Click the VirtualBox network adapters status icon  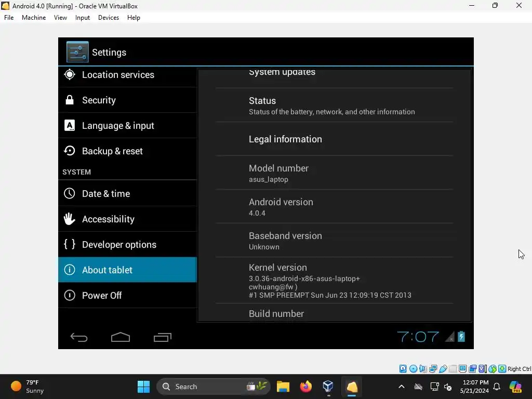(433, 369)
